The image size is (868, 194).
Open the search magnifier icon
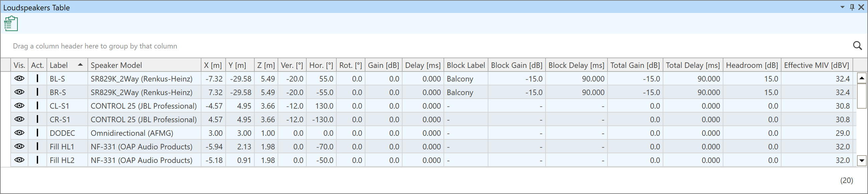[858, 45]
